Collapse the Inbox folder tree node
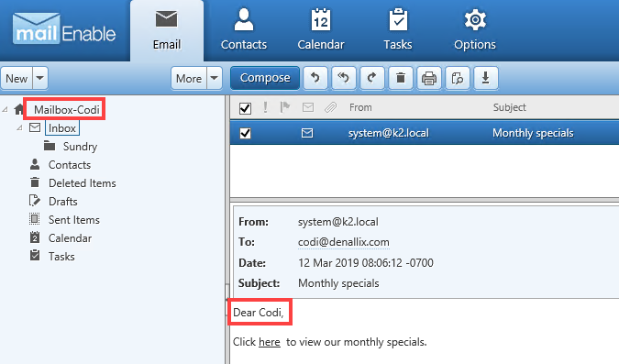Screen dimensions: 619x364 pyautogui.click(x=19, y=128)
